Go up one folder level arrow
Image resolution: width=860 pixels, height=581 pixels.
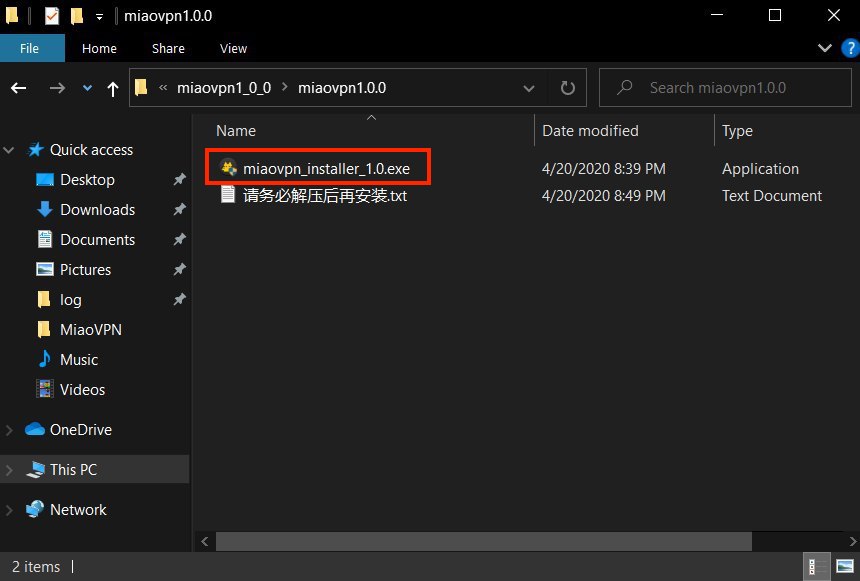[x=113, y=88]
